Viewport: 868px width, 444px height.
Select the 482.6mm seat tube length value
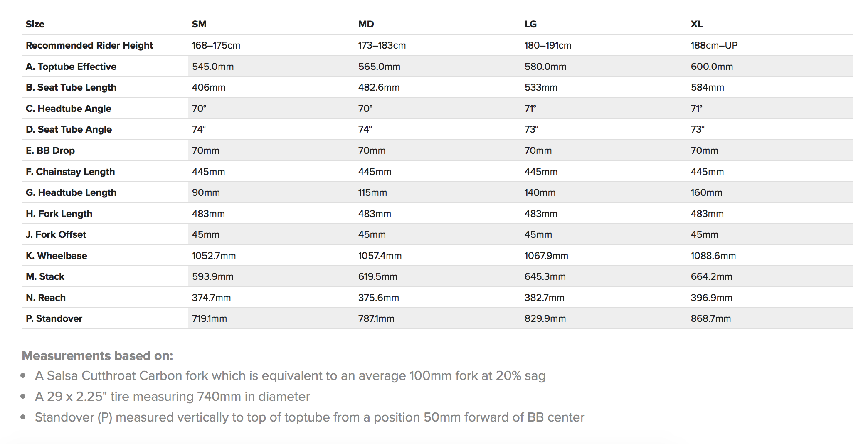(379, 87)
